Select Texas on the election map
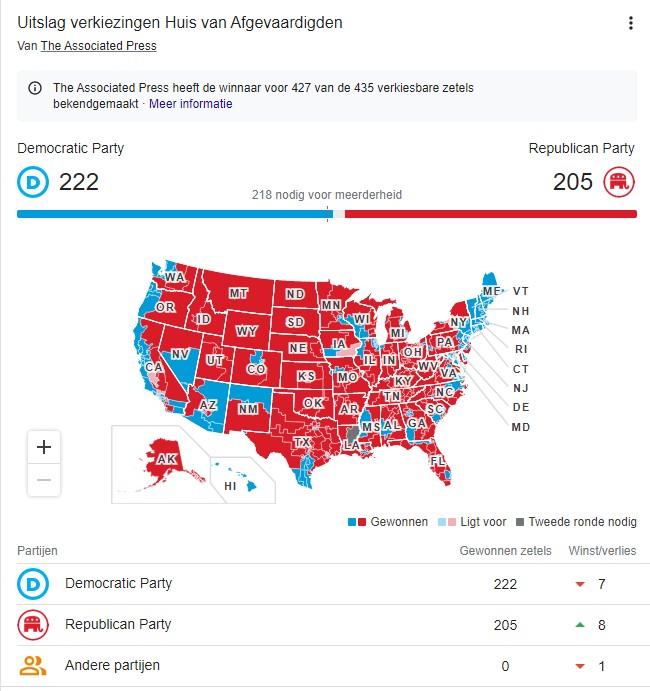This screenshot has height=691, width=650. 301,442
